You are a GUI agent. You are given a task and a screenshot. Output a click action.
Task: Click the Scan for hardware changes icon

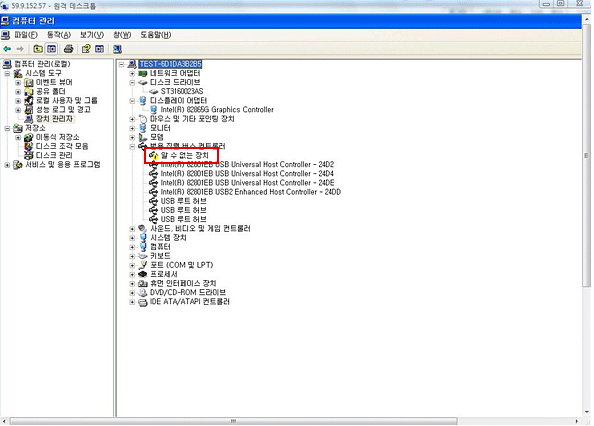[117, 49]
